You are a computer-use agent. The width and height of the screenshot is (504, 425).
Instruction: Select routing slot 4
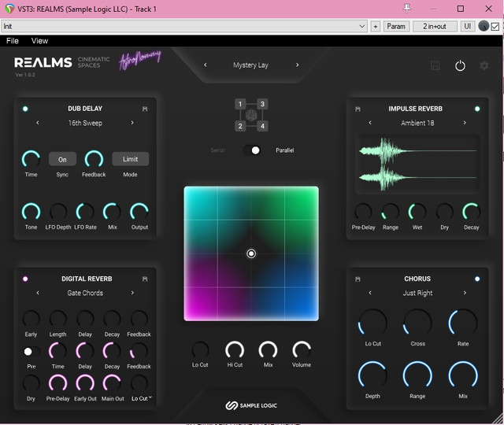click(x=262, y=126)
